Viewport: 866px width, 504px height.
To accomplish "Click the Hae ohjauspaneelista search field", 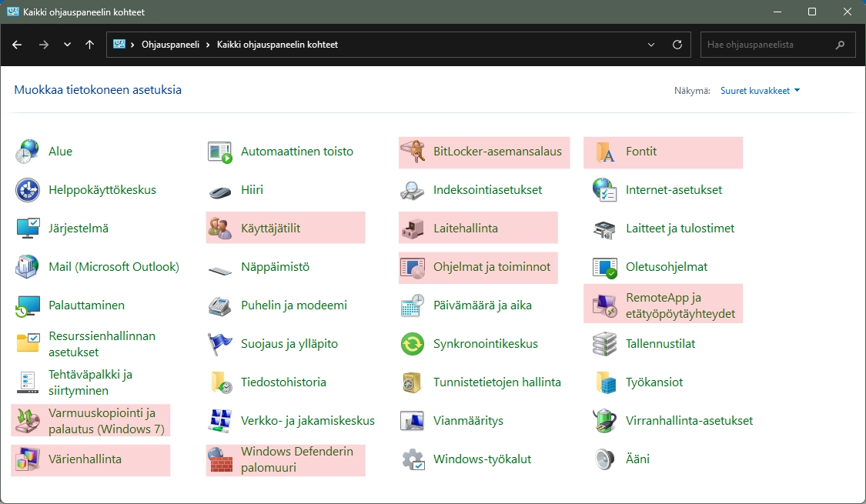I will [767, 45].
